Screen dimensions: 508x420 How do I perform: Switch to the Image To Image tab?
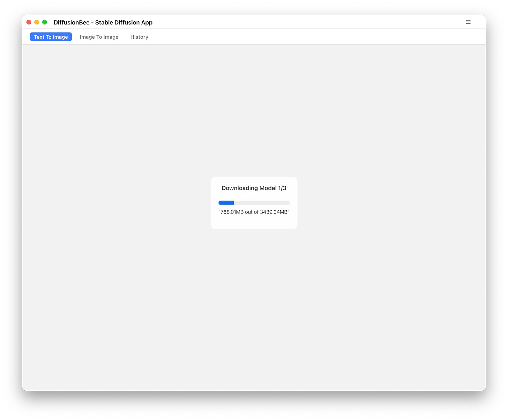(99, 37)
